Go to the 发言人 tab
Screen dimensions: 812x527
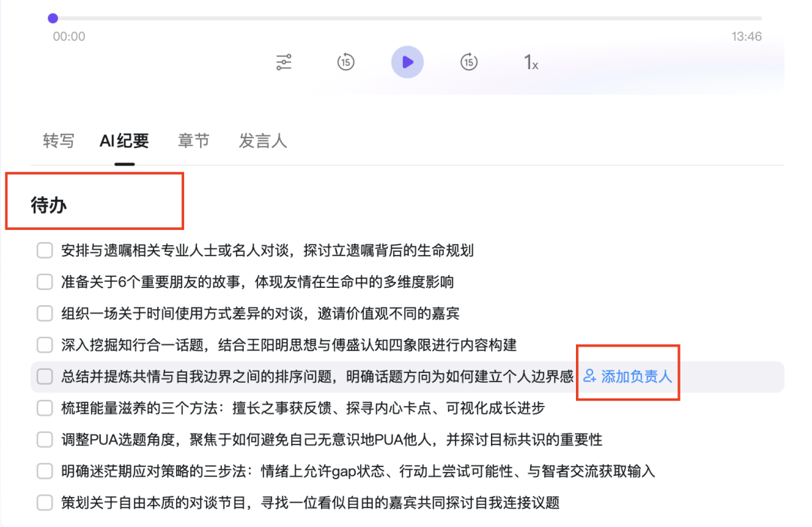coord(262,141)
